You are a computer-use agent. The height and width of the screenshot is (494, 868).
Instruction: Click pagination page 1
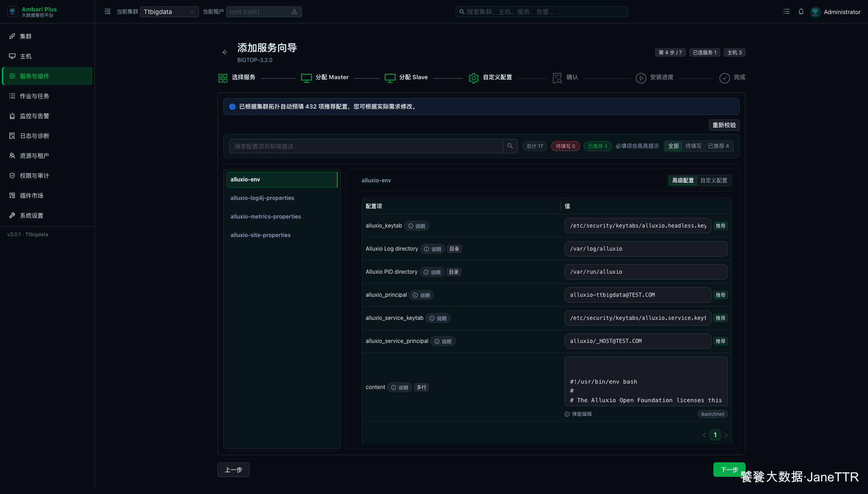coord(715,435)
